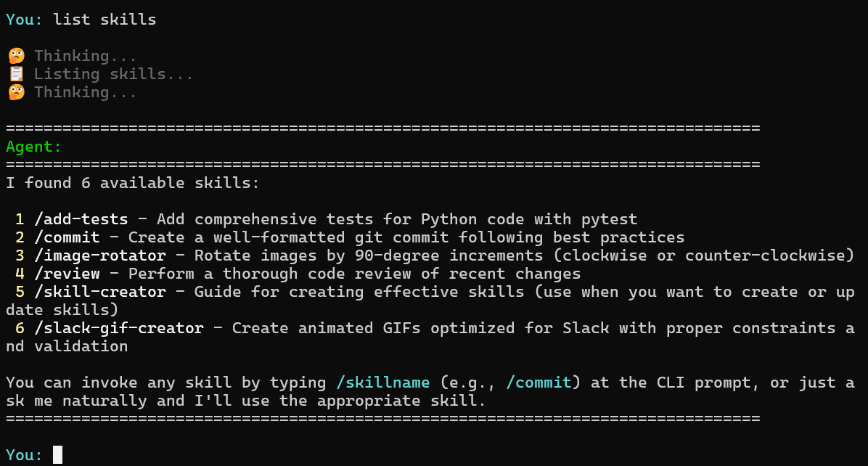
Task: Click /commit in the numbered skills list
Action: (67, 237)
